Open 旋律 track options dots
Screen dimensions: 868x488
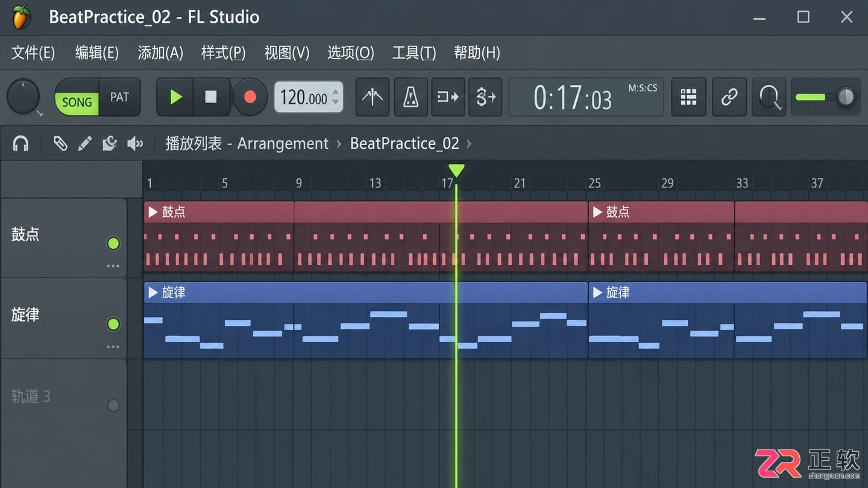pos(113,346)
